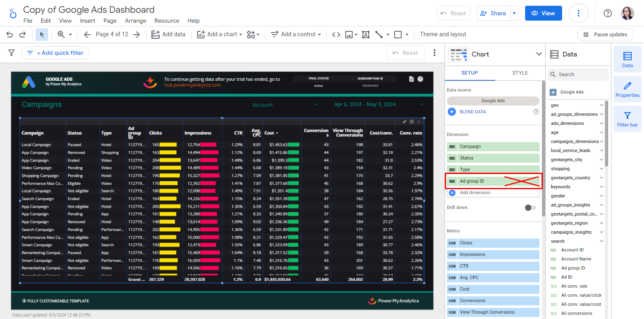Toggle the Drill down switch

click(530, 208)
